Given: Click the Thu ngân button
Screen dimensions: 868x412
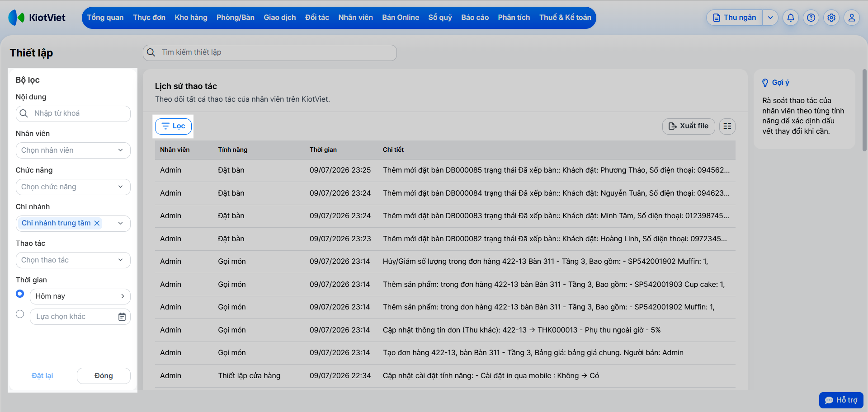Looking at the screenshot, I should tap(735, 18).
